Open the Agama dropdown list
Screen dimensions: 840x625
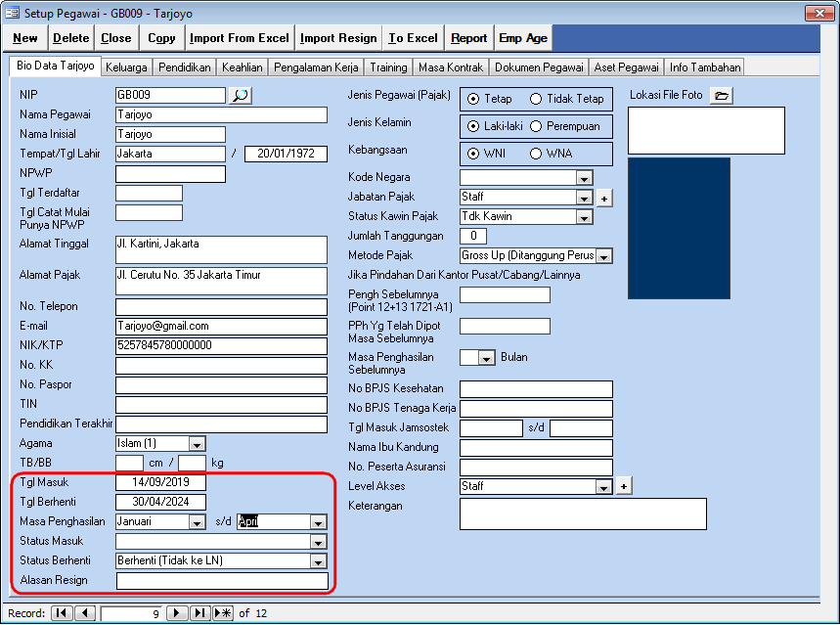[197, 444]
